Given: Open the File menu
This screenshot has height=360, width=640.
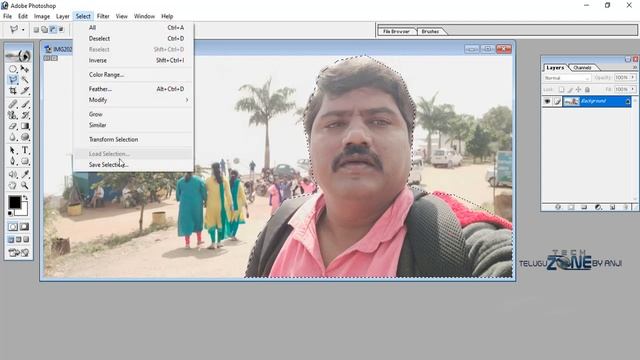Looking at the screenshot, I should coord(7,16).
